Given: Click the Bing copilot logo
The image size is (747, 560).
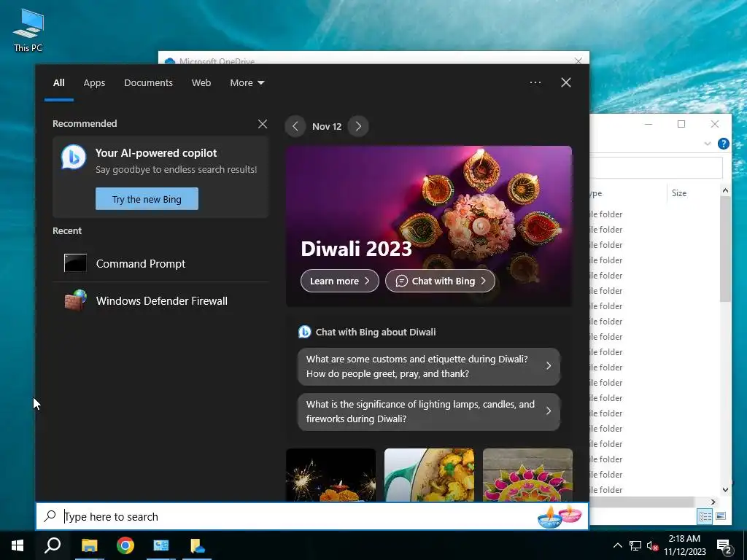Looking at the screenshot, I should (74, 157).
